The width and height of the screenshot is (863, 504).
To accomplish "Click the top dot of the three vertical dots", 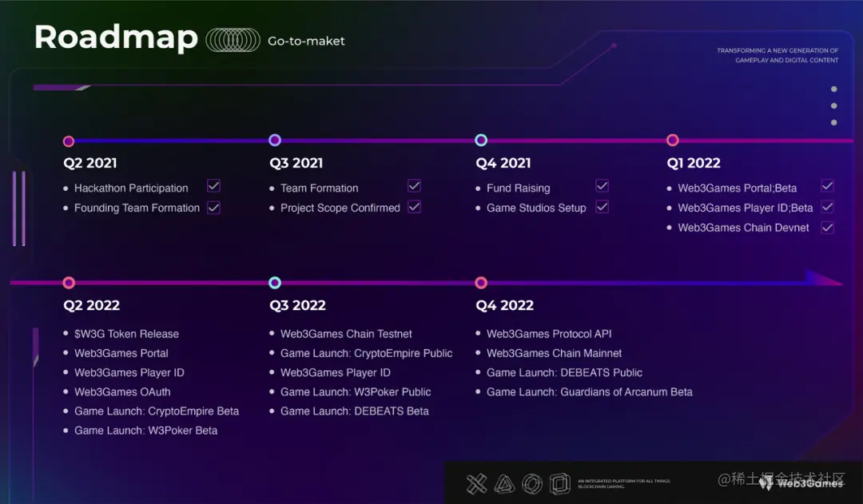I will [834, 89].
